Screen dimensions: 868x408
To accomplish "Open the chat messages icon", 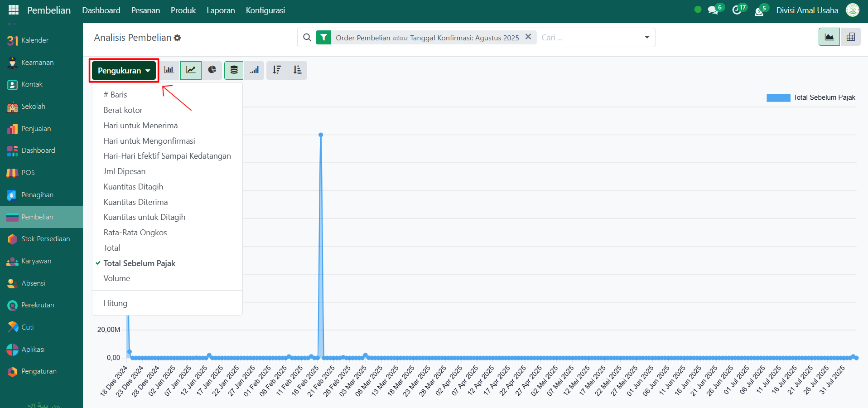I will point(713,10).
